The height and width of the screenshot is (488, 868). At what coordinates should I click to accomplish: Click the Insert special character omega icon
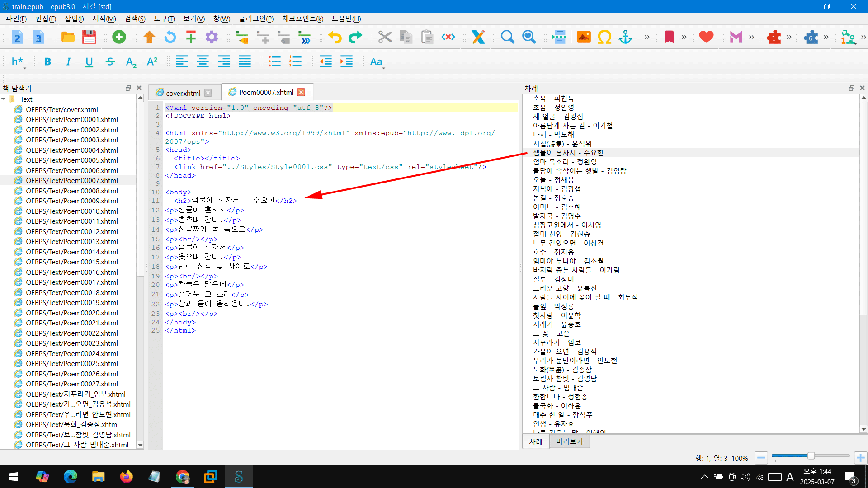pos(604,37)
